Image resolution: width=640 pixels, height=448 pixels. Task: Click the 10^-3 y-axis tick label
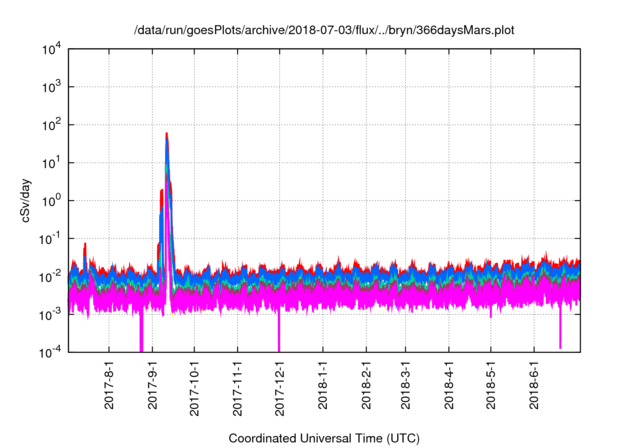(x=50, y=315)
